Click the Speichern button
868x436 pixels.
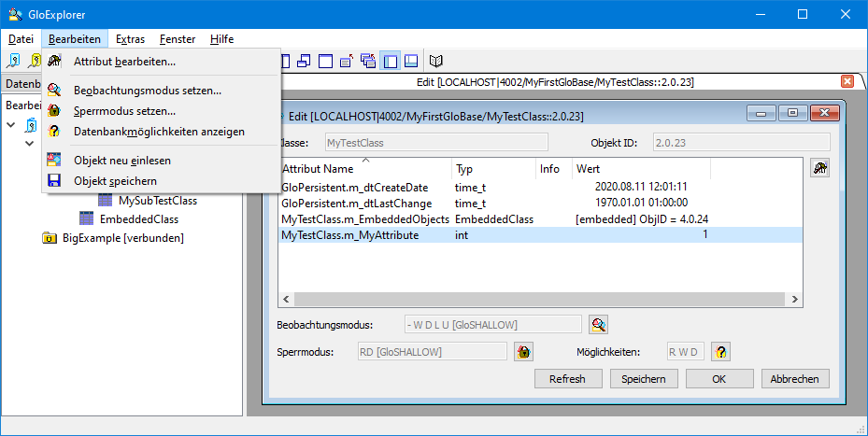643,379
